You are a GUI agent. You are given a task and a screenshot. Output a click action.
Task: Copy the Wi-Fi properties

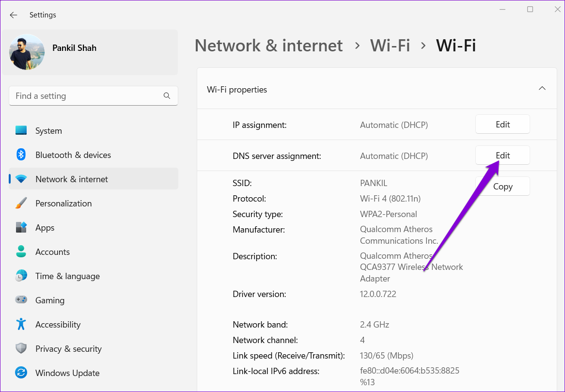click(502, 187)
